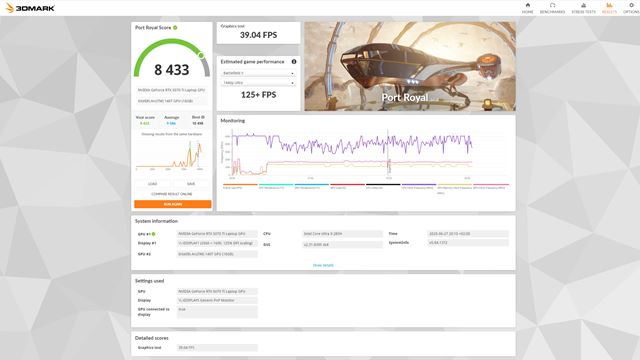Expand system information with Show details

tap(323, 265)
